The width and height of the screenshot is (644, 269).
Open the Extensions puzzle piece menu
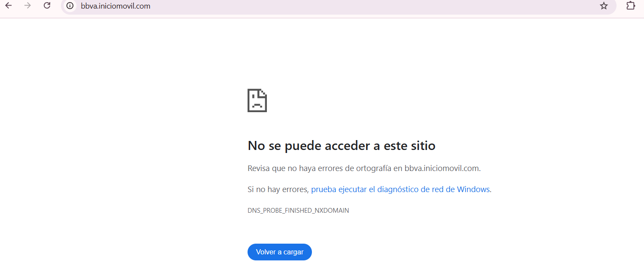[x=630, y=6]
